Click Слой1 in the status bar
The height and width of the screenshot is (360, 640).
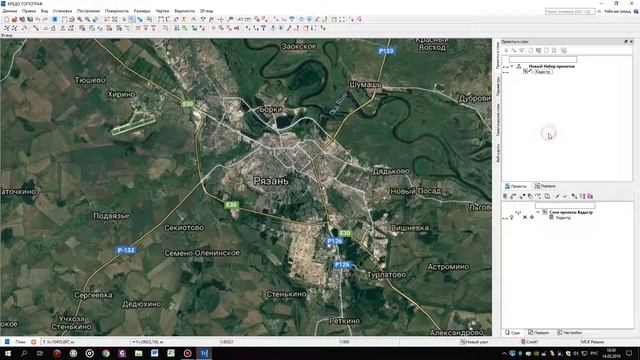pyautogui.click(x=530, y=342)
